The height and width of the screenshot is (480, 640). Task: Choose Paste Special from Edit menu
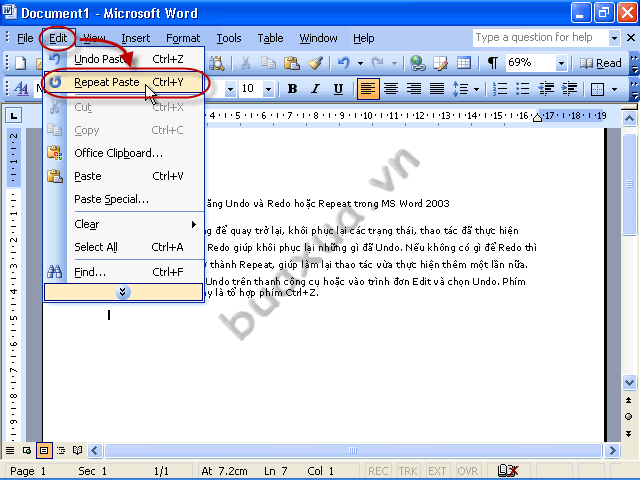123,199
